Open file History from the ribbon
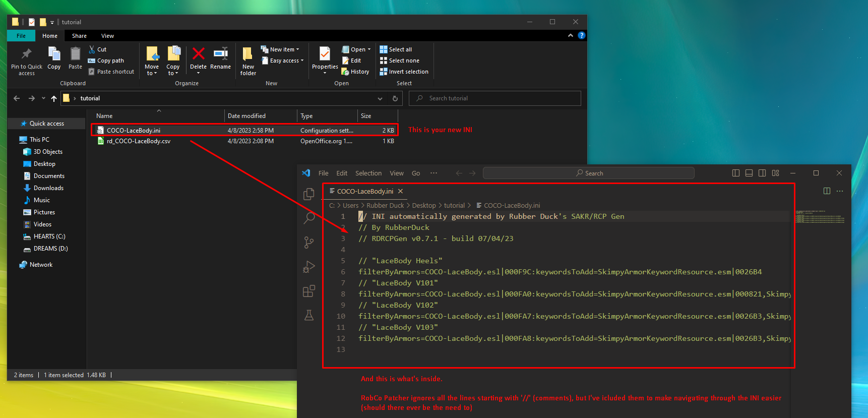868x418 pixels. click(356, 72)
